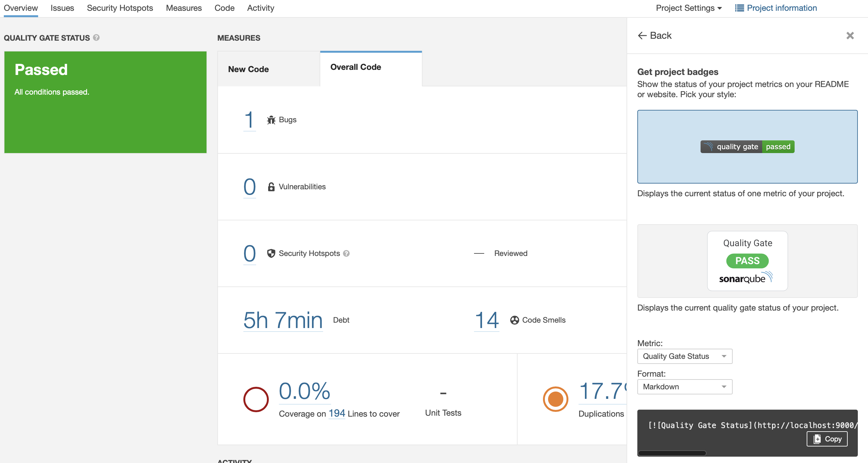Select the Quality Gate PASS sonarqube badge style
Image resolution: width=868 pixels, height=463 pixels.
(747, 261)
